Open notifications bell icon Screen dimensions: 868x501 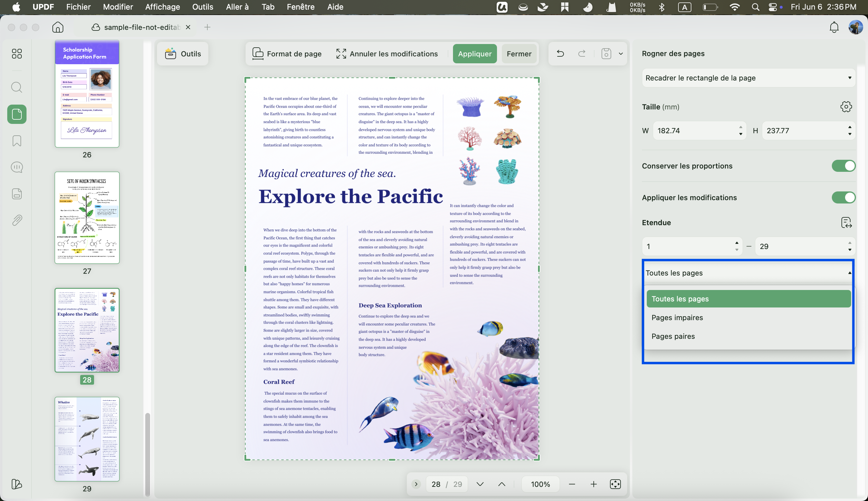834,27
